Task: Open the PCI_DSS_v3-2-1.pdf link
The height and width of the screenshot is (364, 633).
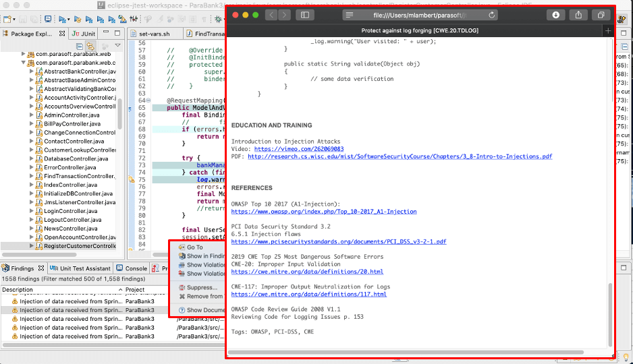Action: coord(339,242)
